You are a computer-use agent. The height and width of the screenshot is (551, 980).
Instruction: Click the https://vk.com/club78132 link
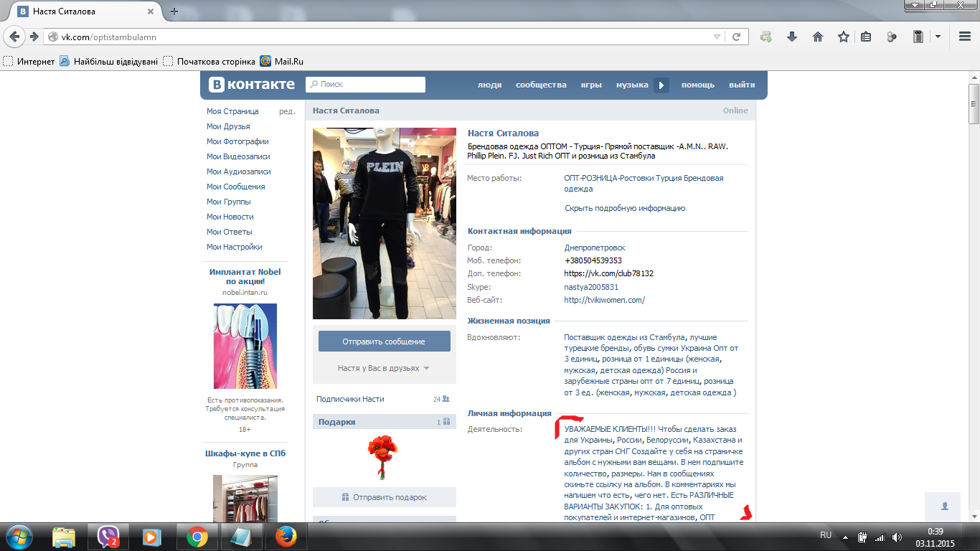[609, 273]
